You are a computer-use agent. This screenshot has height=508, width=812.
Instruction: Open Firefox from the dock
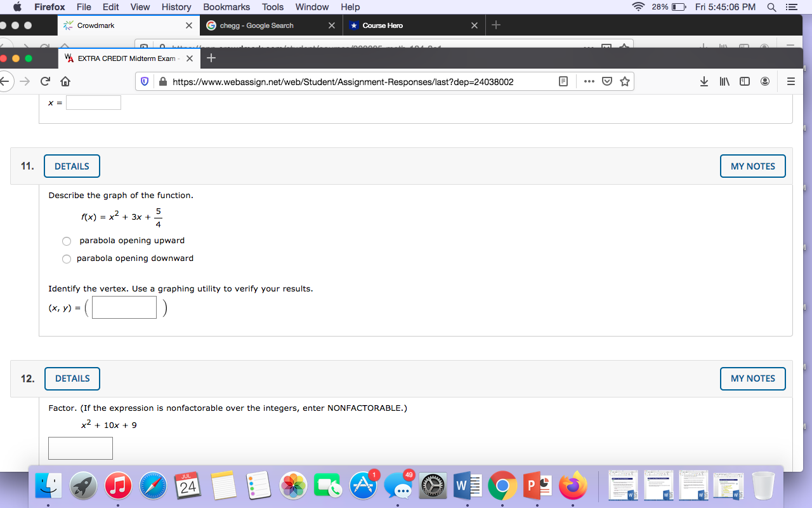(572, 486)
